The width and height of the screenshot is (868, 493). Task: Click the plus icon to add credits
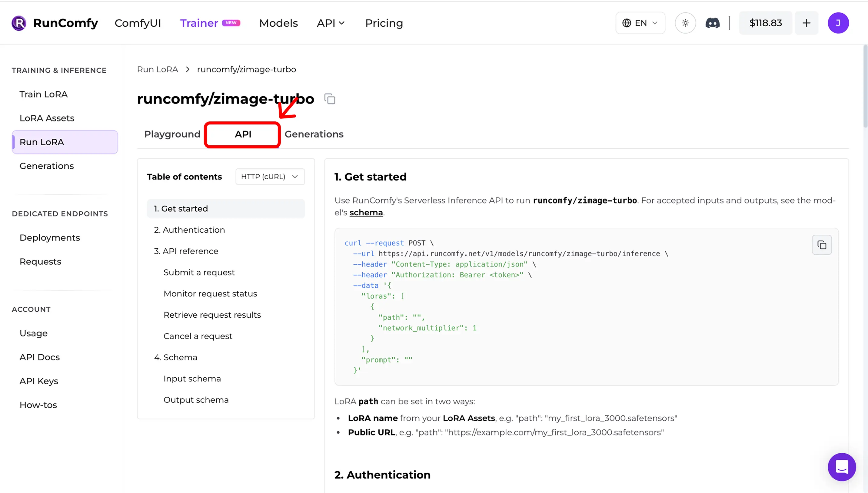pyautogui.click(x=806, y=23)
